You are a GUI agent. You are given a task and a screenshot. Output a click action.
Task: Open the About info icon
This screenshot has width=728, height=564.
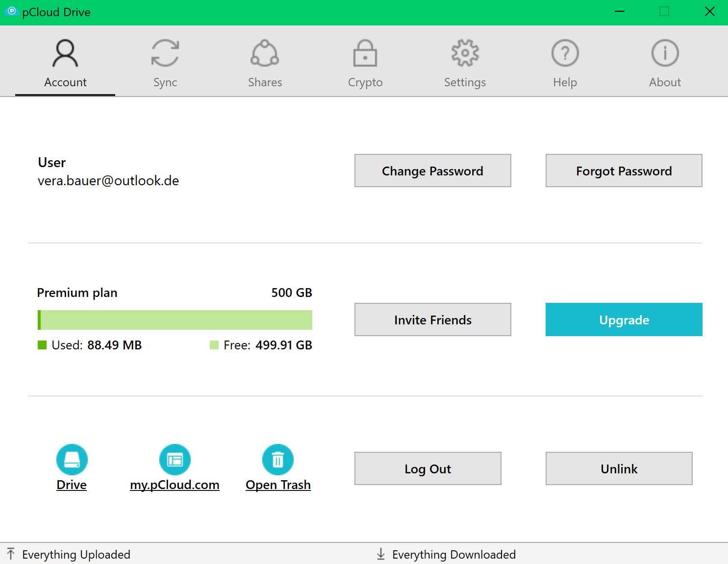click(x=665, y=53)
